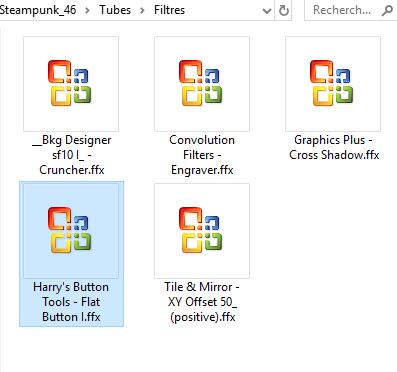The width and height of the screenshot is (397, 372).
Task: Select the Graphics Plus Cross Shadow.ffx icon
Action: (x=333, y=84)
